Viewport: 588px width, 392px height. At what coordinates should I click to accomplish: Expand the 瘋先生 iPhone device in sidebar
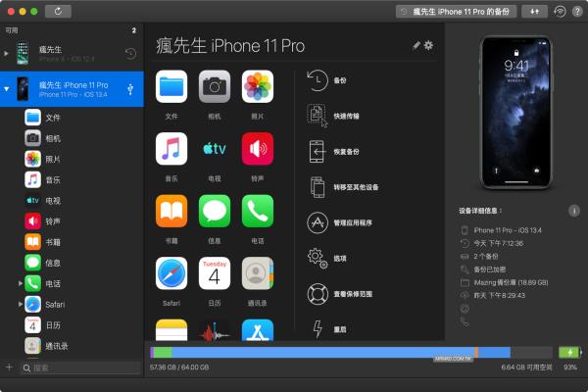6,54
